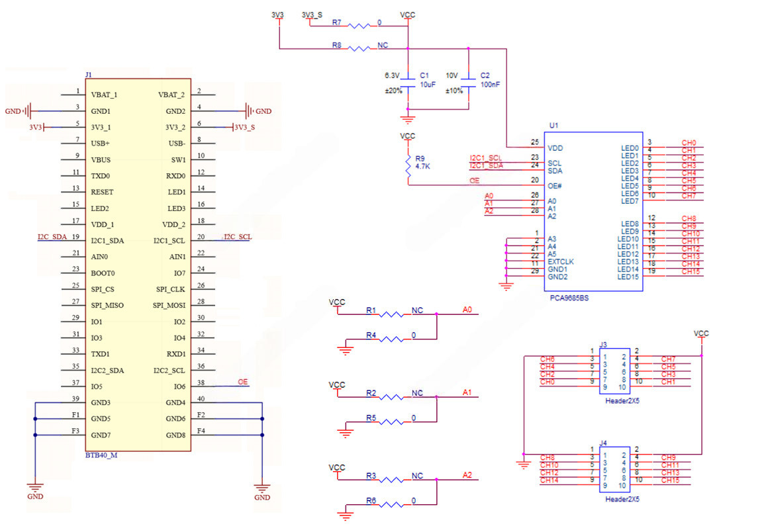
Task: Select the R8 NC resistor symbol
Action: point(361,48)
